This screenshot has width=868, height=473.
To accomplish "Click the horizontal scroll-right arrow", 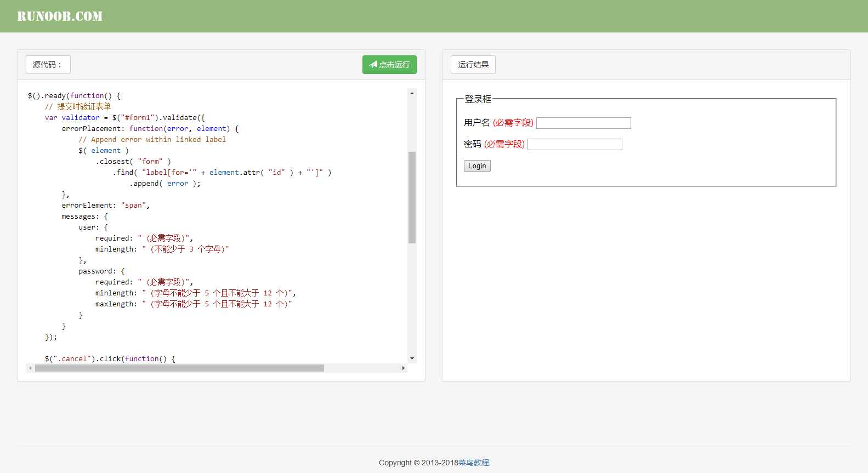I will (404, 368).
